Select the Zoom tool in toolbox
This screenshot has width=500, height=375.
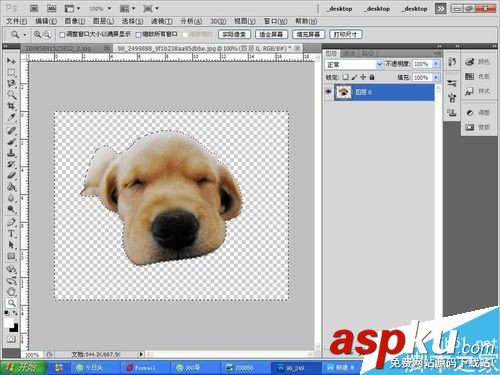[11, 303]
